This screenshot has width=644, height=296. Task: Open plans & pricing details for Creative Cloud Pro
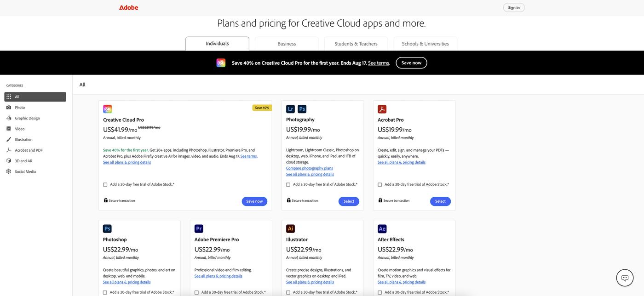[x=127, y=162]
